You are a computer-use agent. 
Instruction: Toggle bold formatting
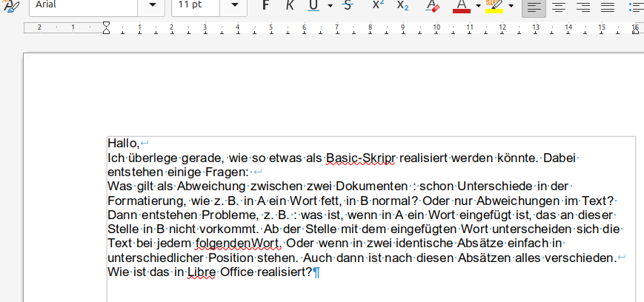pos(266,5)
